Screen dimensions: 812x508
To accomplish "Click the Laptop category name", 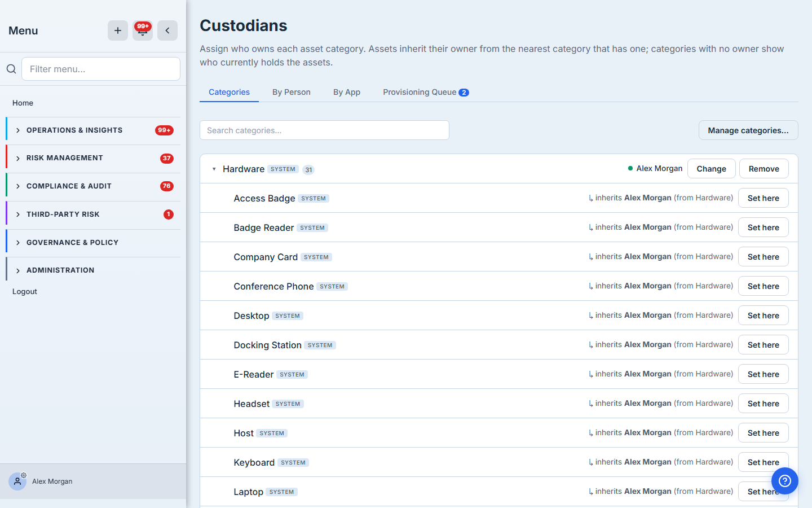I will pyautogui.click(x=249, y=492).
